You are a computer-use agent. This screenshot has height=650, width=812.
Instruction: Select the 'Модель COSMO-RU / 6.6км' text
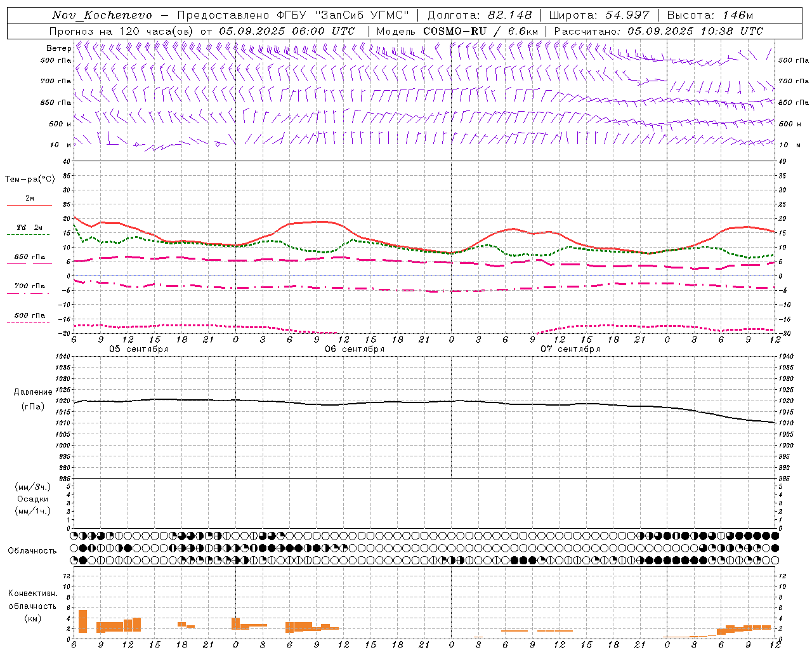pyautogui.click(x=457, y=31)
